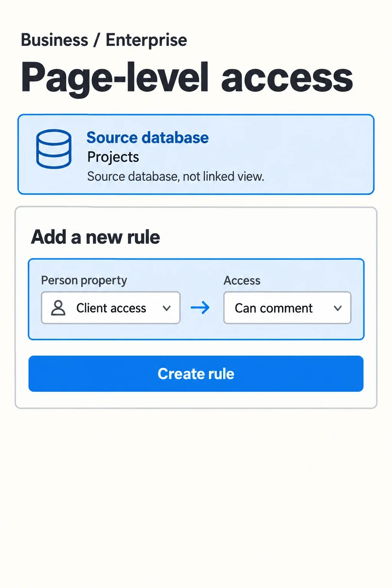Click the blue arrow between the dropdowns
Screen dimensions: 392x588
(200, 307)
